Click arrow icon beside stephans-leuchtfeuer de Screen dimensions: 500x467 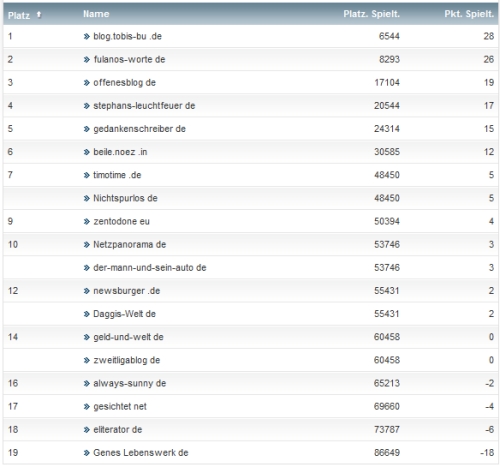point(87,106)
